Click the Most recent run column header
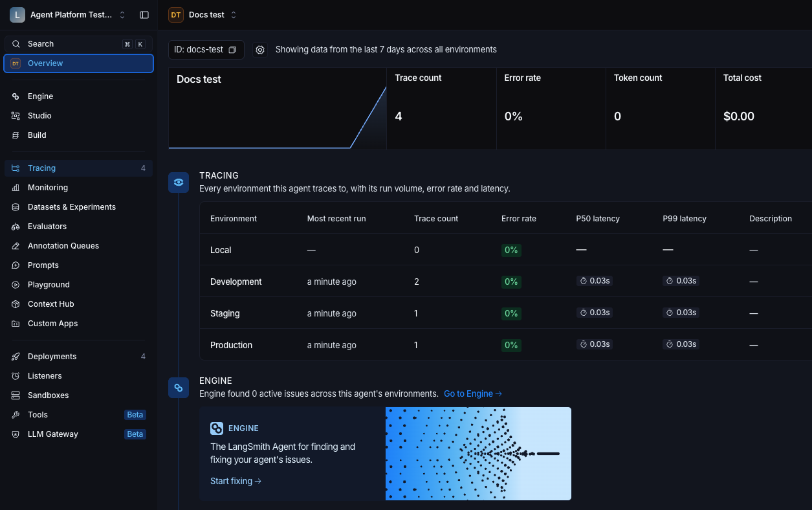This screenshot has width=812, height=510. pyautogui.click(x=336, y=219)
